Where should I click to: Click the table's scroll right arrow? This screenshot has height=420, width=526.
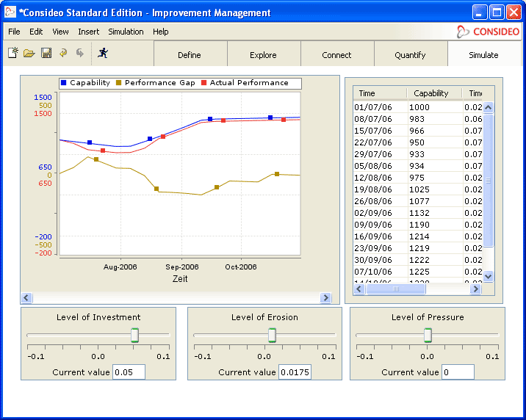pyautogui.click(x=475, y=289)
